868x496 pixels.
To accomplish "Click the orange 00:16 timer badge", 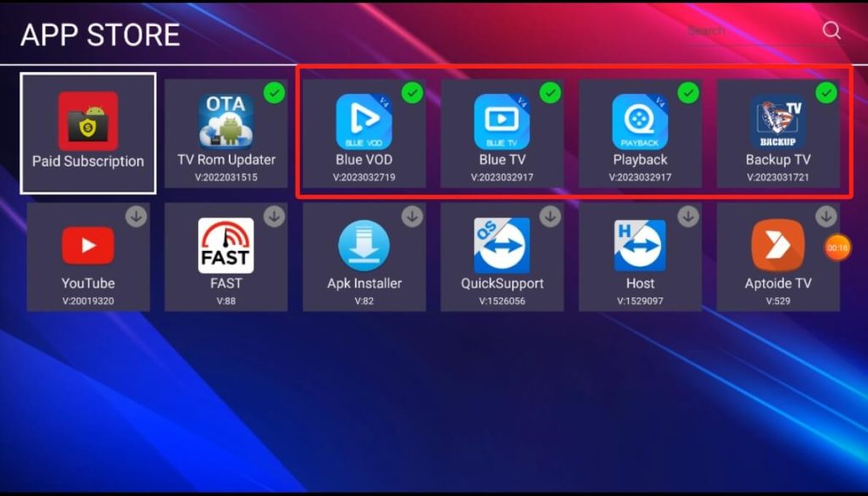I will pyautogui.click(x=837, y=248).
